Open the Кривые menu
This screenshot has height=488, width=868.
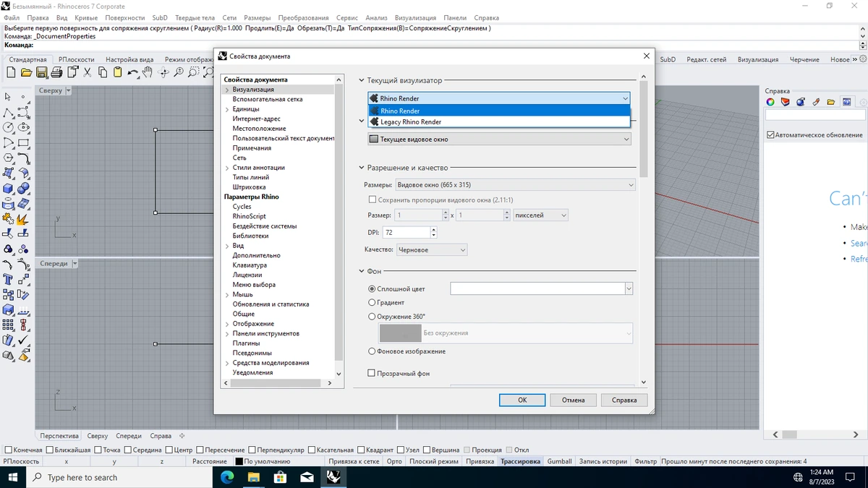85,17
